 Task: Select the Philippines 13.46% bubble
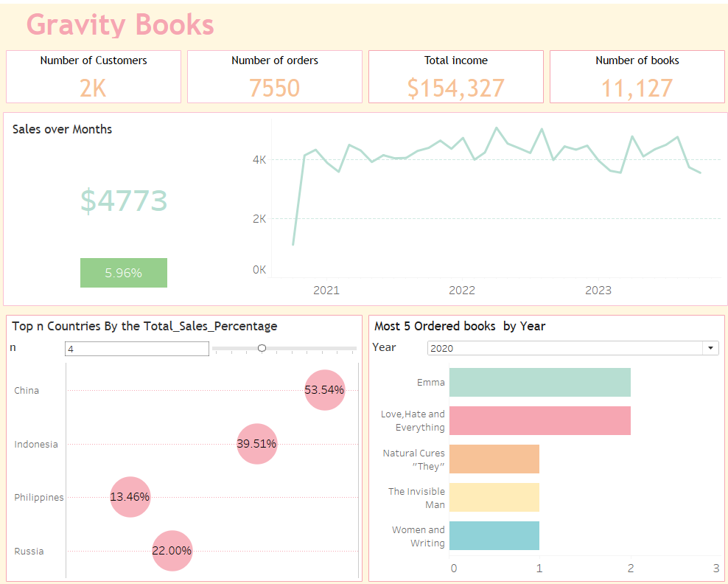click(x=130, y=497)
